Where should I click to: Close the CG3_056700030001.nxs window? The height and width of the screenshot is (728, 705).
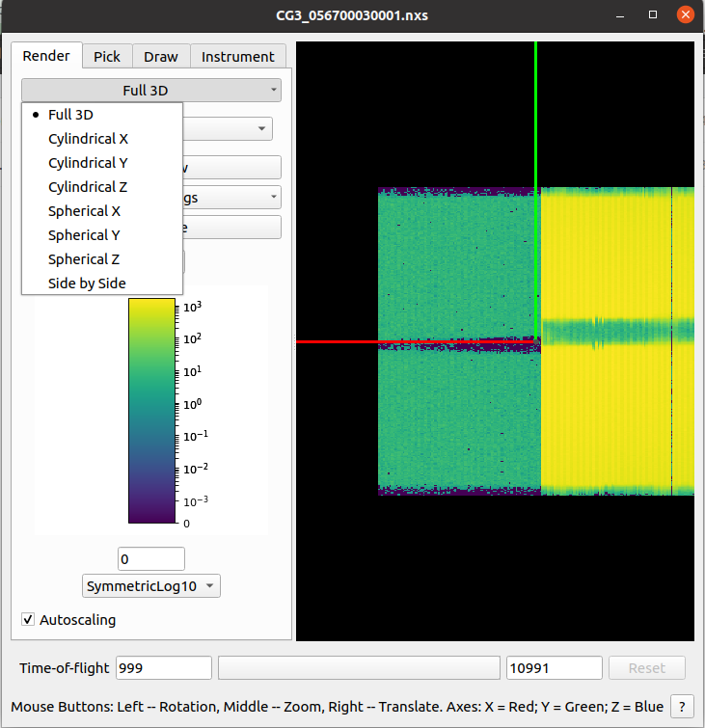pyautogui.click(x=686, y=14)
